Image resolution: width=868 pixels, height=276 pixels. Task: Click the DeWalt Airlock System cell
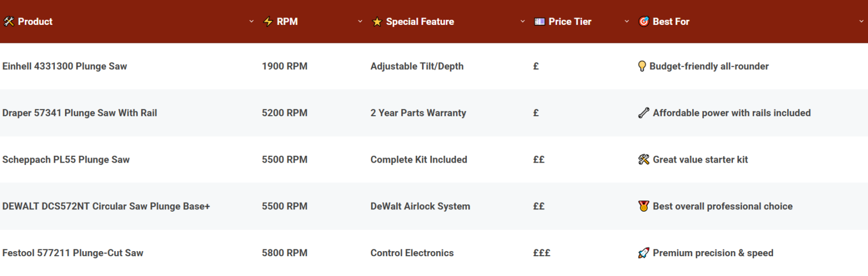coord(420,206)
